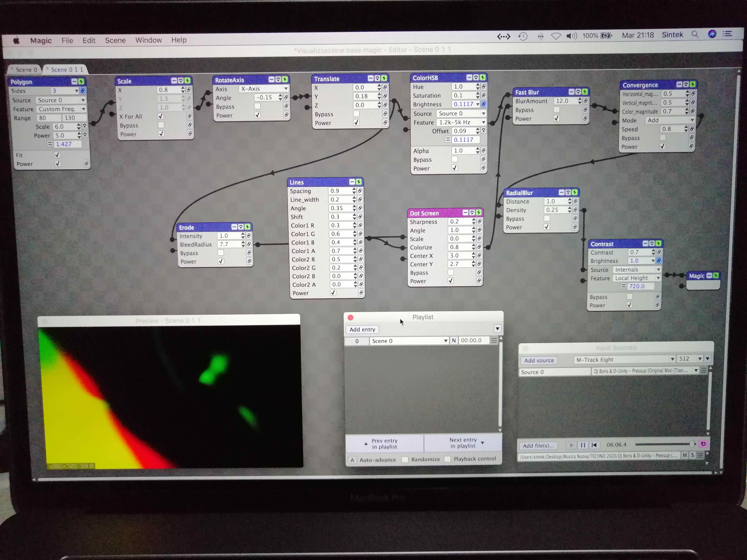Image resolution: width=747 pixels, height=560 pixels.
Task: Open the Scene 0 playlist entry menu icon
Action: click(x=494, y=341)
